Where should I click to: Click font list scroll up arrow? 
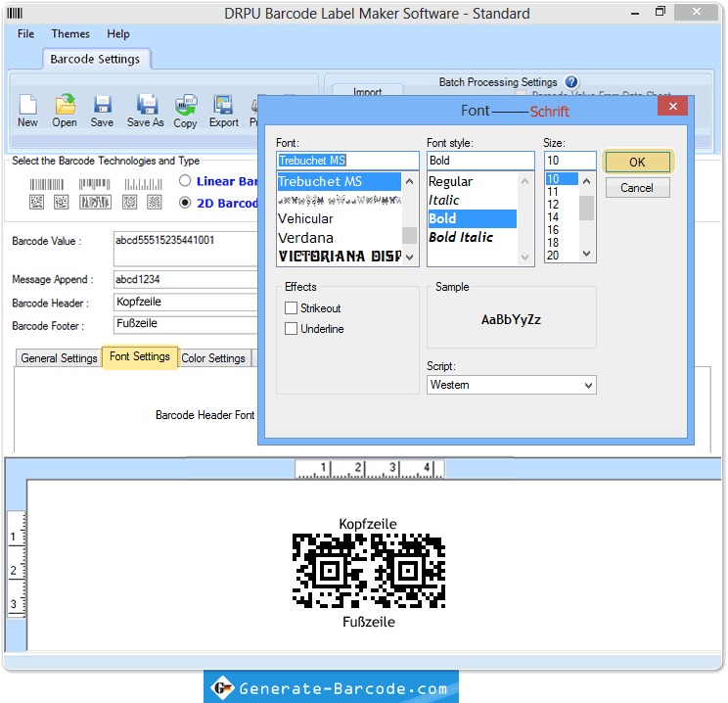pyautogui.click(x=409, y=181)
